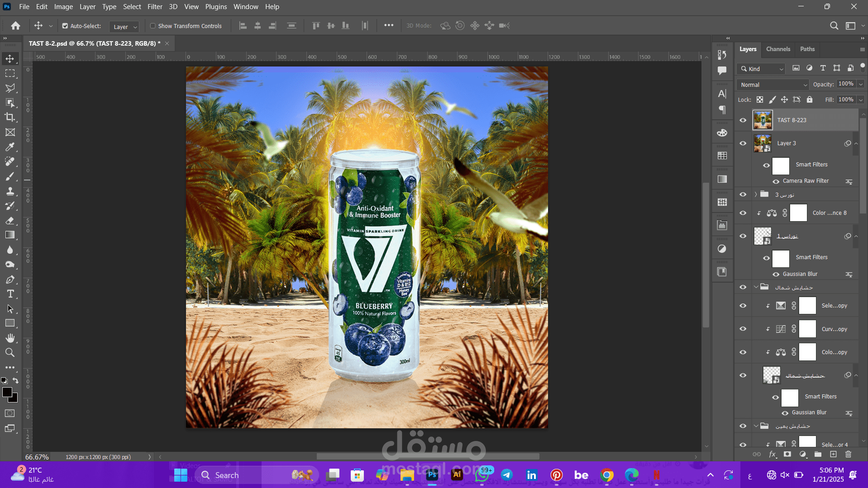
Task: Click the foreground color swatch
Action: 7,392
